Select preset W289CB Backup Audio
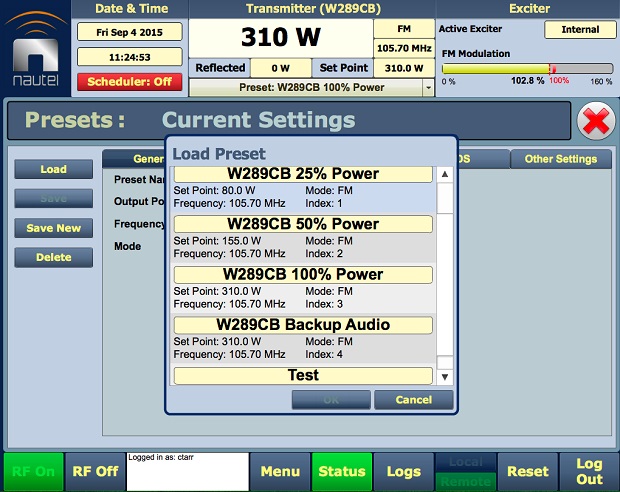620x492 pixels. [x=303, y=325]
